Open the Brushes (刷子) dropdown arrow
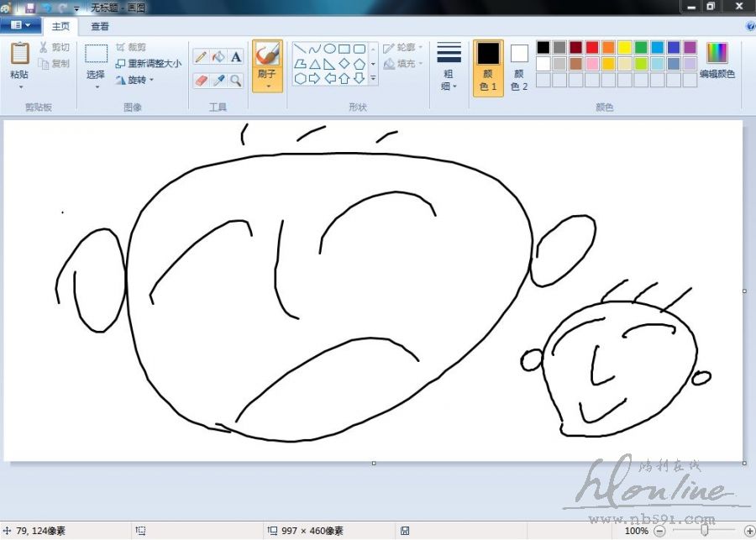Image resolution: width=756 pixels, height=540 pixels. [267, 86]
